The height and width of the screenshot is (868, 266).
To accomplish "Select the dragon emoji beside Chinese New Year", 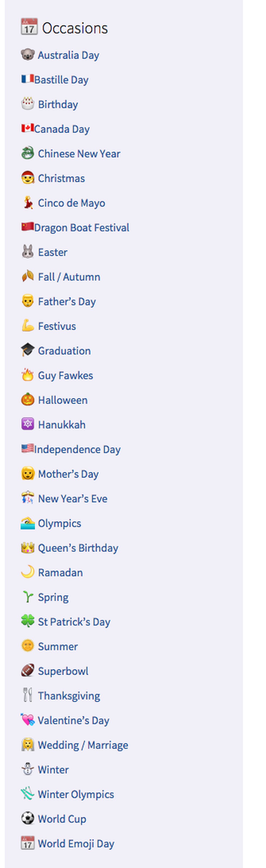I will tap(28, 153).
